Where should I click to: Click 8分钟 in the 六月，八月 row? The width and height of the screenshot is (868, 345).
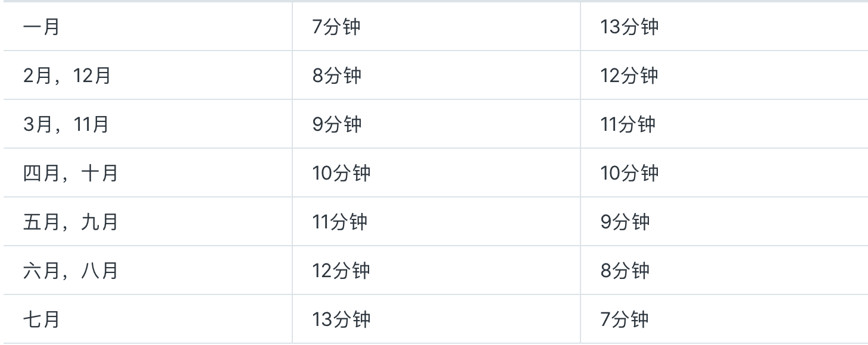[x=625, y=271]
